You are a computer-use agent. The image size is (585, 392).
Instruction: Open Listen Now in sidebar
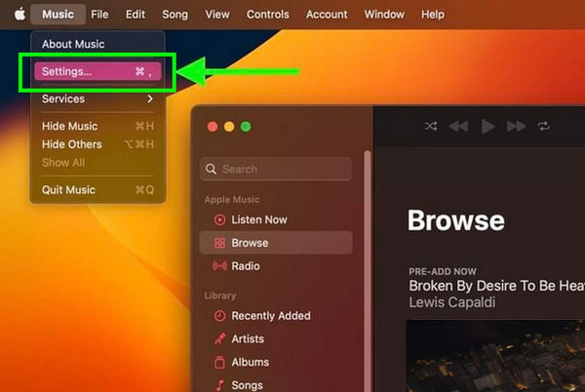tap(258, 219)
